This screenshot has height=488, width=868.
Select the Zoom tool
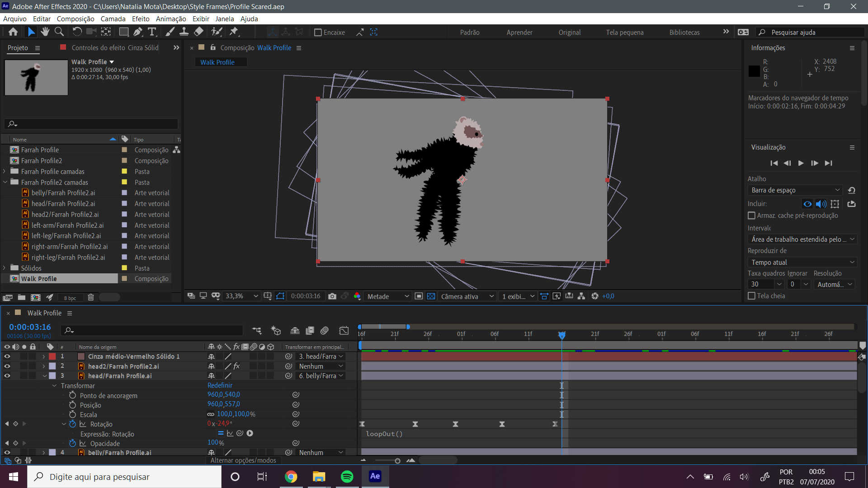pyautogui.click(x=59, y=32)
